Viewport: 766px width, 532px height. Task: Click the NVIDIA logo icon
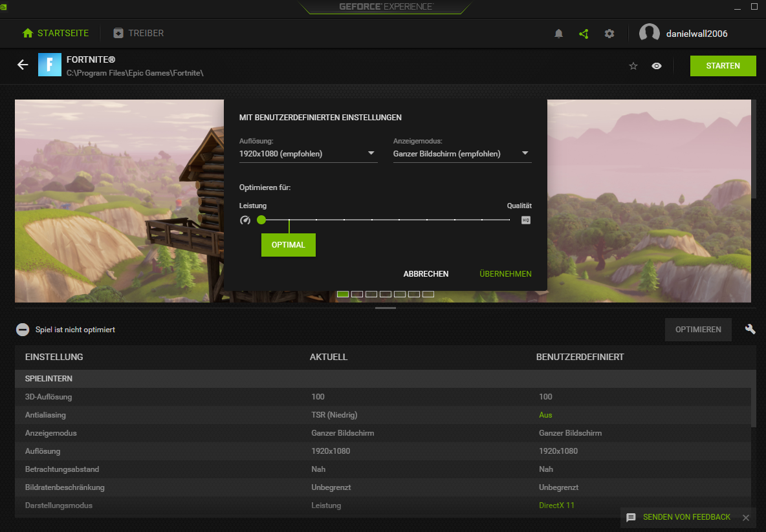(x=3, y=7)
